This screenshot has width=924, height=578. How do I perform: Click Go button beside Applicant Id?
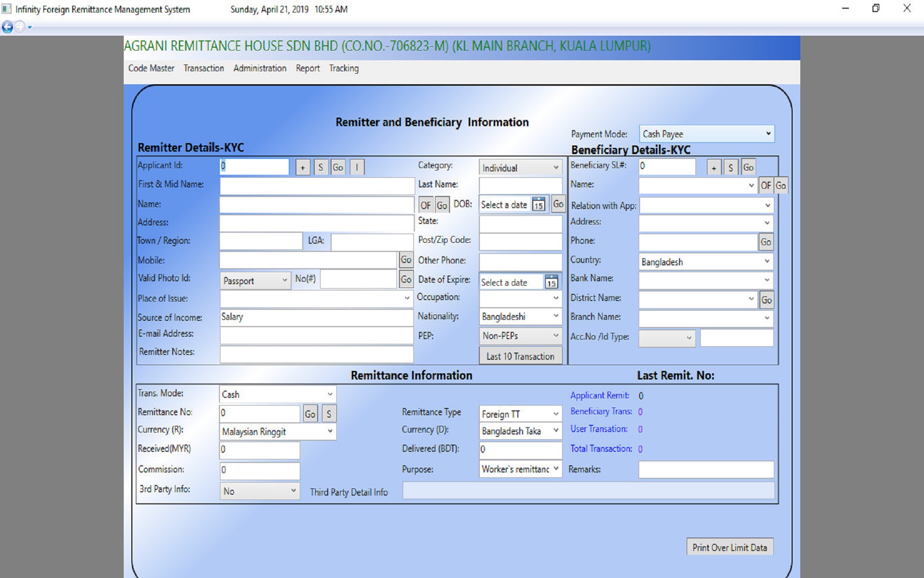338,167
